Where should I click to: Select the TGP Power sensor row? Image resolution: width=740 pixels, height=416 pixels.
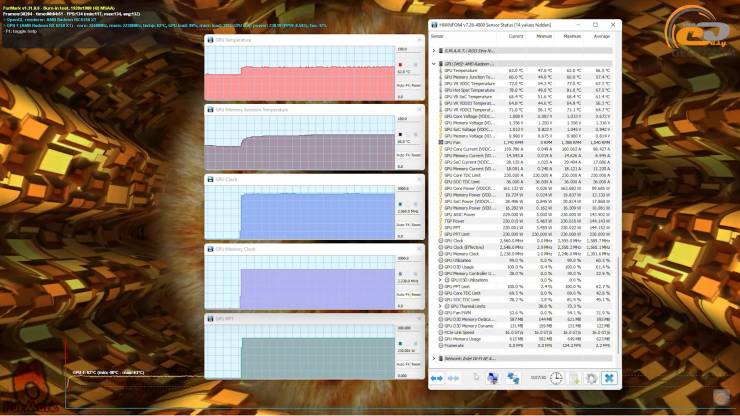click(526, 221)
